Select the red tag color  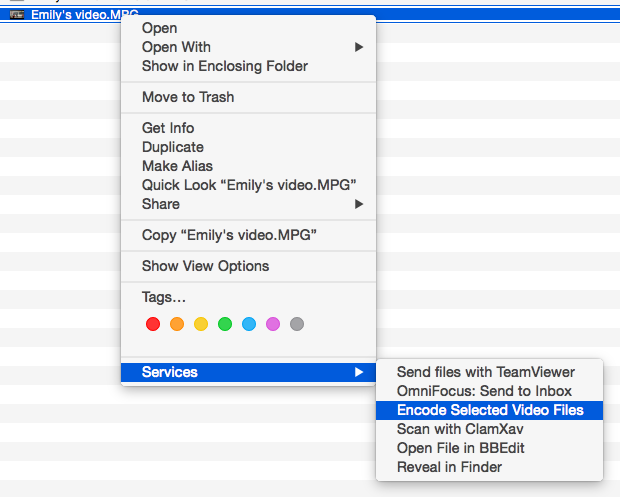tap(153, 324)
